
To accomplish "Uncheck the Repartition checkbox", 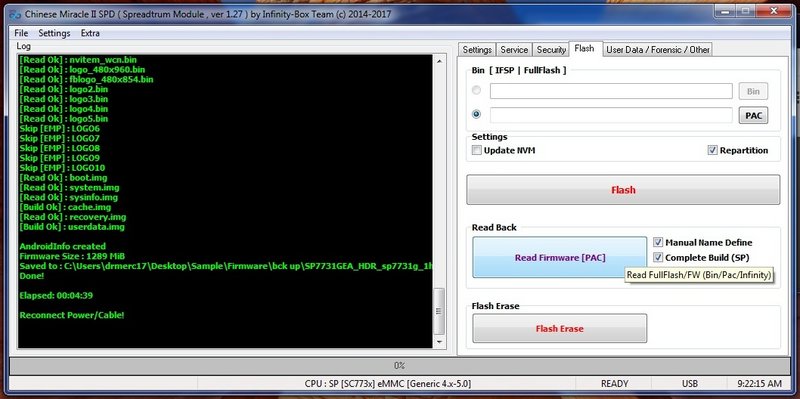I will [x=712, y=151].
